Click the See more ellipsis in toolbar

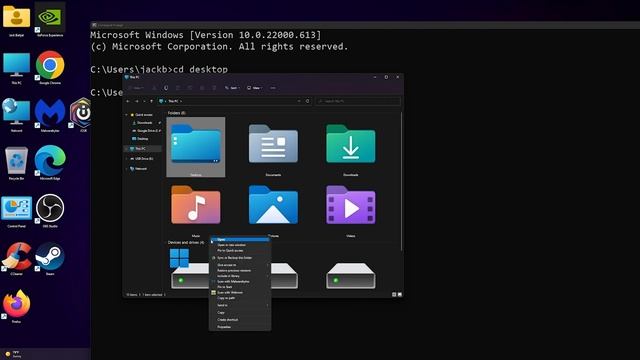[x=273, y=88]
